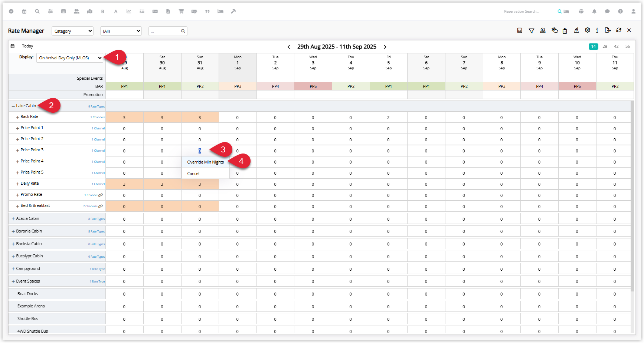Click the Reservation Search field
The width and height of the screenshot is (644, 343).
click(x=530, y=11)
